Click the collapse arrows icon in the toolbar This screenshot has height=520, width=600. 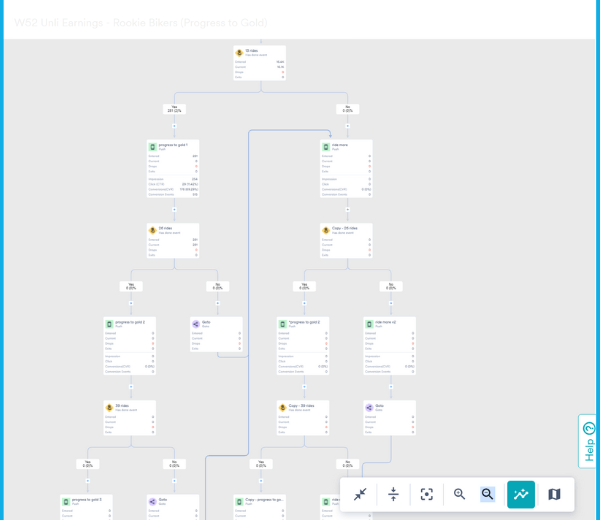coord(360,494)
